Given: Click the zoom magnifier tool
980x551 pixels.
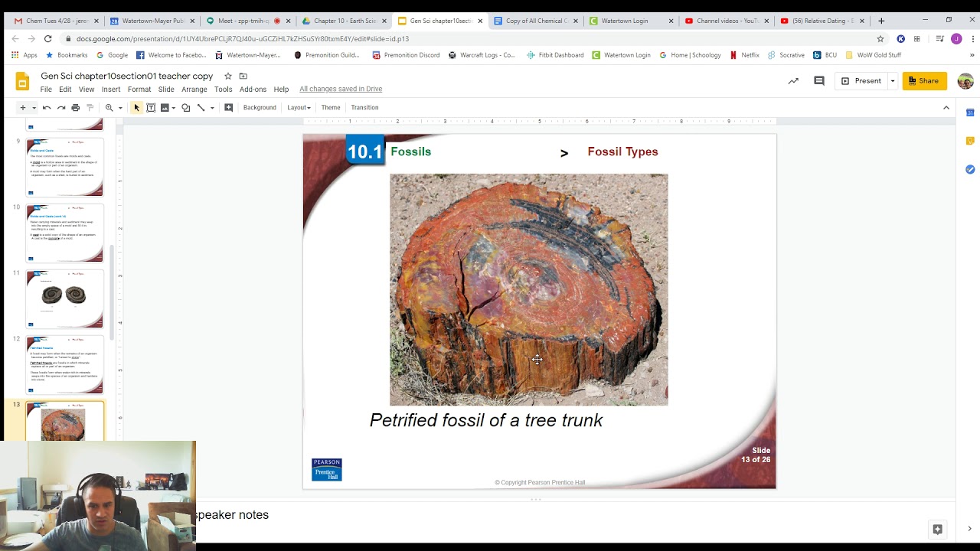Looking at the screenshot, I should coord(109,108).
